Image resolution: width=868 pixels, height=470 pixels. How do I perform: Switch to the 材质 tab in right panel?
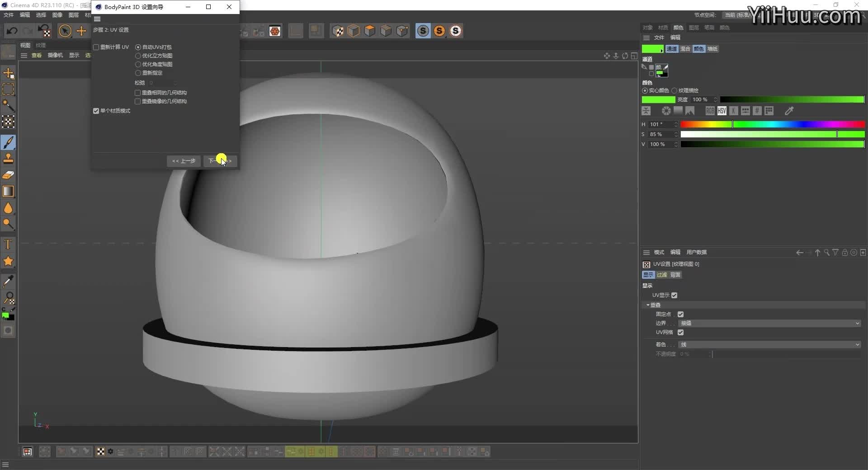tap(663, 28)
